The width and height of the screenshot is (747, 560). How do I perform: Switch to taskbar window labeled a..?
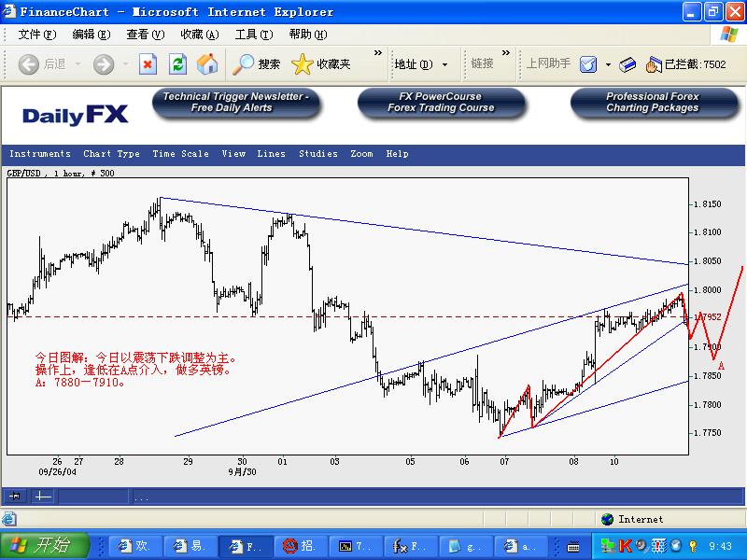522,546
